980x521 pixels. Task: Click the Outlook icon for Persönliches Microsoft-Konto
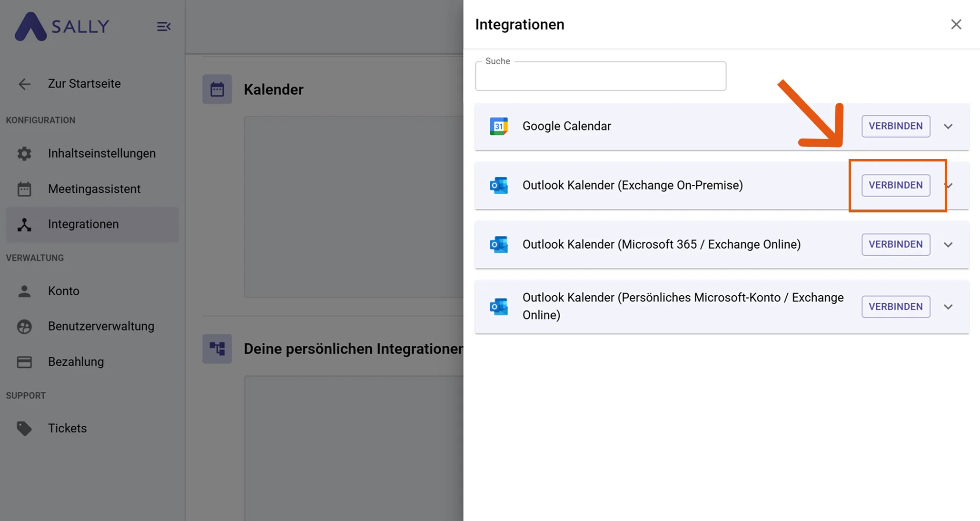pos(499,307)
